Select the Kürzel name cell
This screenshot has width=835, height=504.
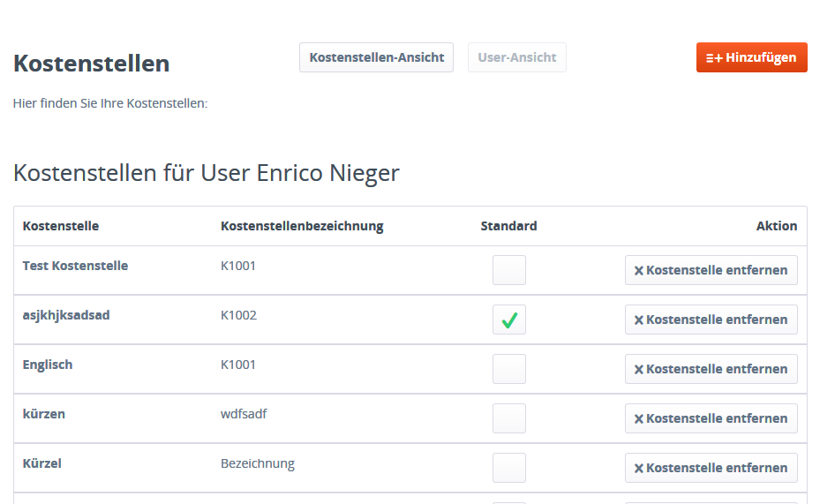(42, 463)
